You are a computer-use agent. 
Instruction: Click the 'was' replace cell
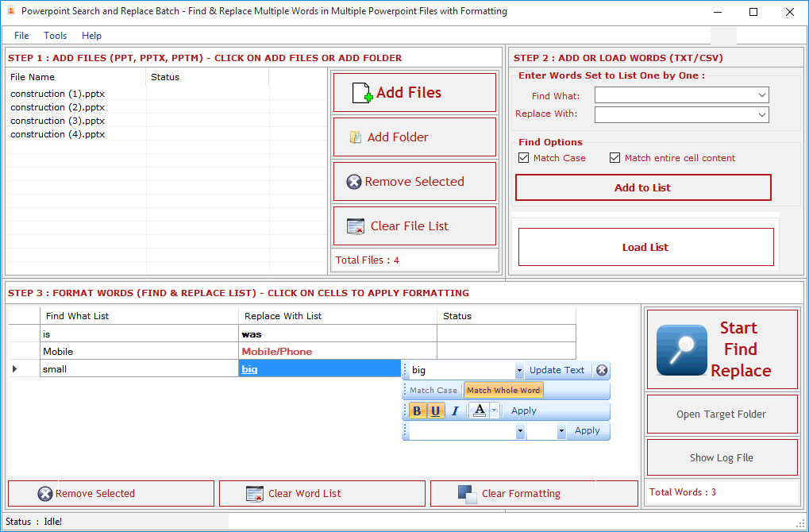tap(338, 334)
